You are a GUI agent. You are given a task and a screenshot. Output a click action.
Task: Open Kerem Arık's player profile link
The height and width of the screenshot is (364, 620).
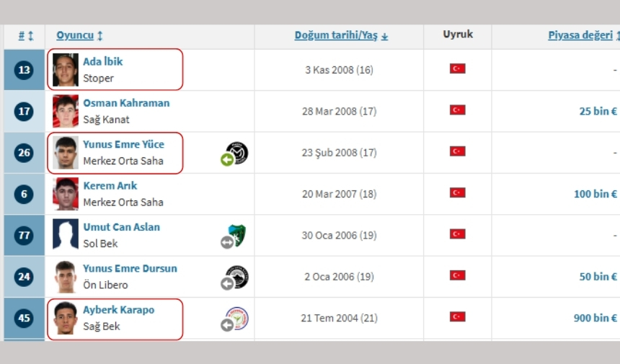[111, 186]
